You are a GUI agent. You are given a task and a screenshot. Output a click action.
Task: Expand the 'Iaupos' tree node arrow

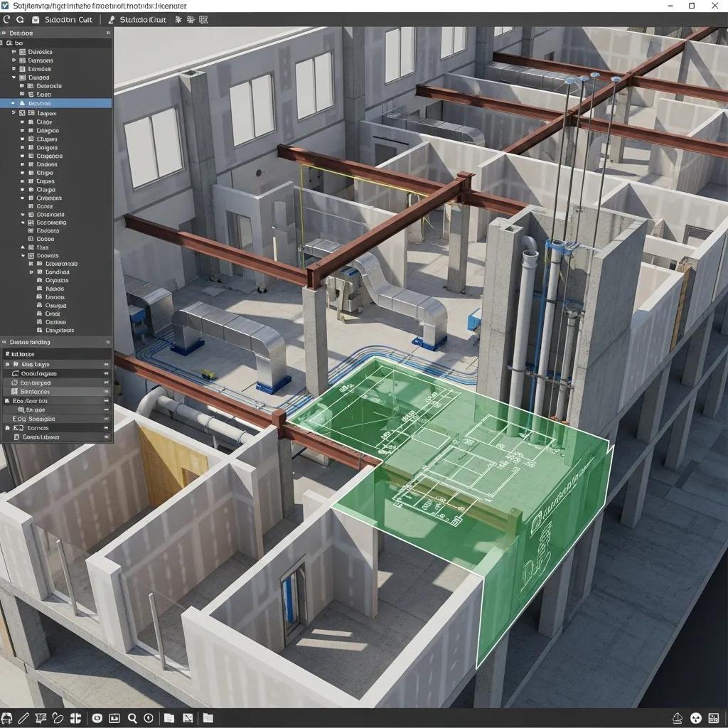tap(14, 113)
